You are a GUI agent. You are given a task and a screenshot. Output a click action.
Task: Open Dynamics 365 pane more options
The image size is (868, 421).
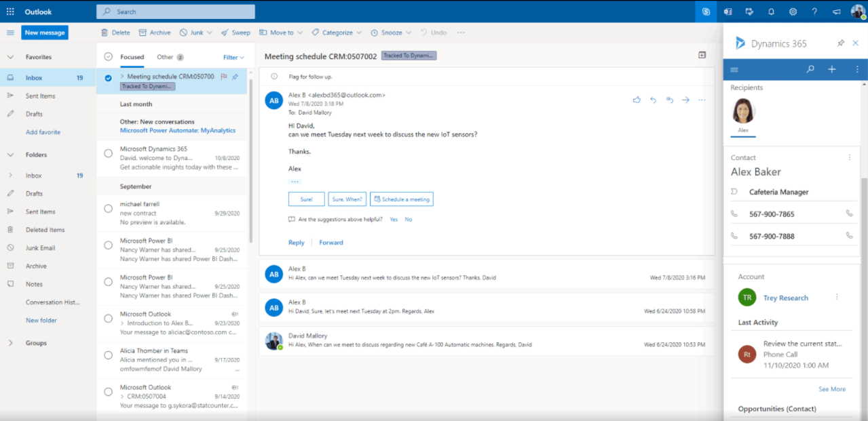[857, 69]
